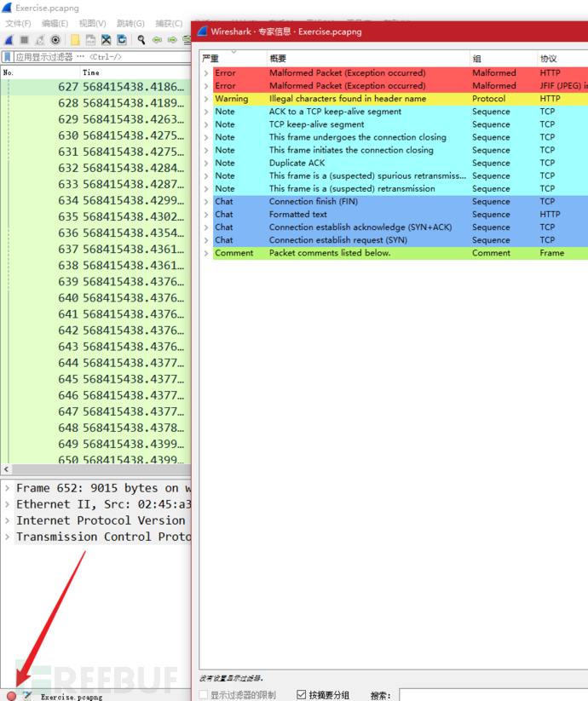
Task: Sort by the 严重 column header
Action: tap(233, 59)
